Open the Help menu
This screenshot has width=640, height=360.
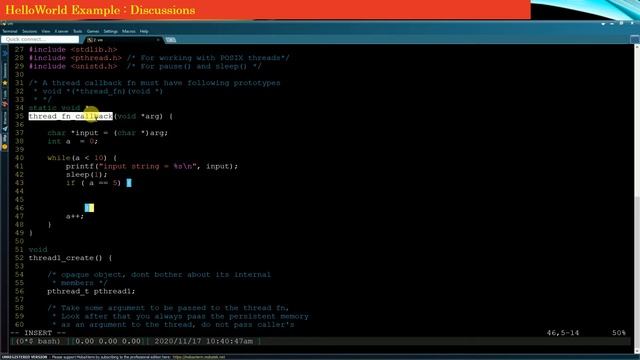[x=144, y=31]
